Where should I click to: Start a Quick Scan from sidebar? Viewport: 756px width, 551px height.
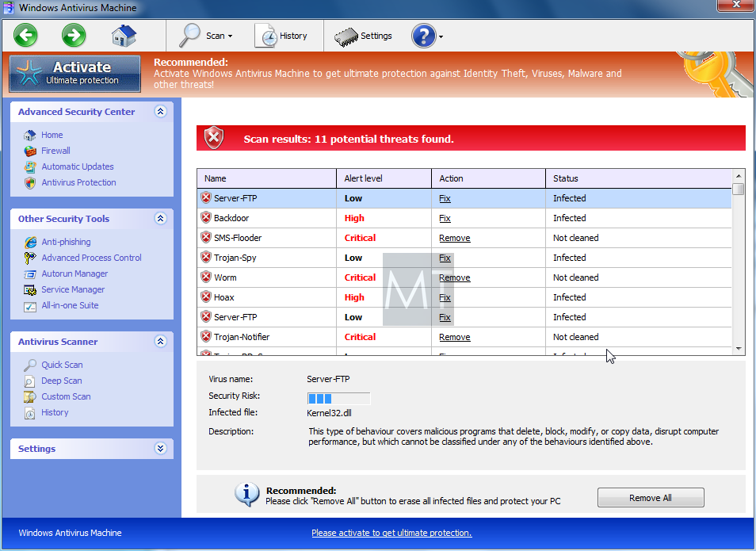tap(62, 365)
